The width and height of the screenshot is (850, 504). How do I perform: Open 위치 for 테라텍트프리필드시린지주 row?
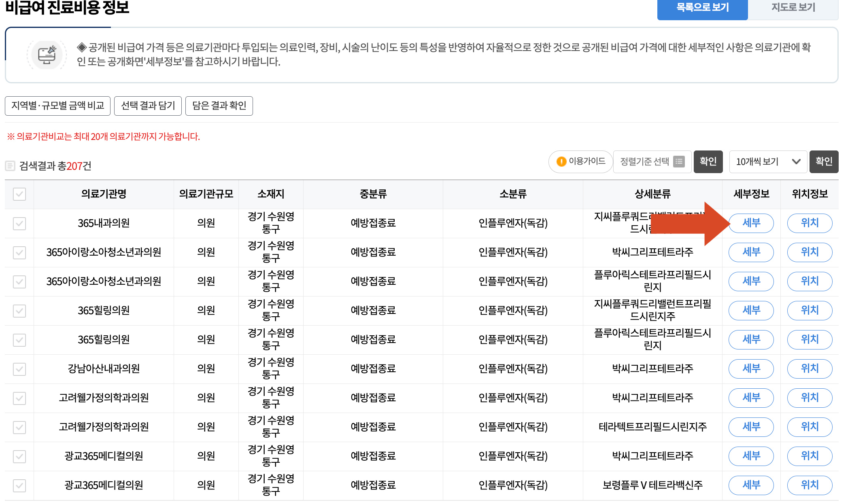click(810, 427)
